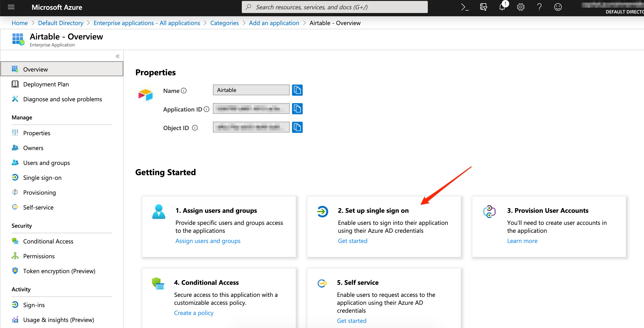The width and height of the screenshot is (644, 328).
Task: Collapse the left sidebar with the double chevron
Action: (x=117, y=56)
